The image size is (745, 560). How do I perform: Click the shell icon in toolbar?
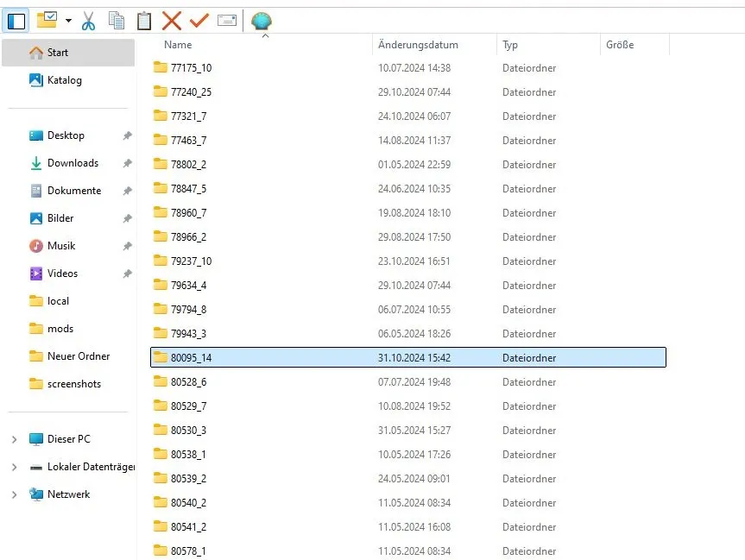click(x=262, y=20)
